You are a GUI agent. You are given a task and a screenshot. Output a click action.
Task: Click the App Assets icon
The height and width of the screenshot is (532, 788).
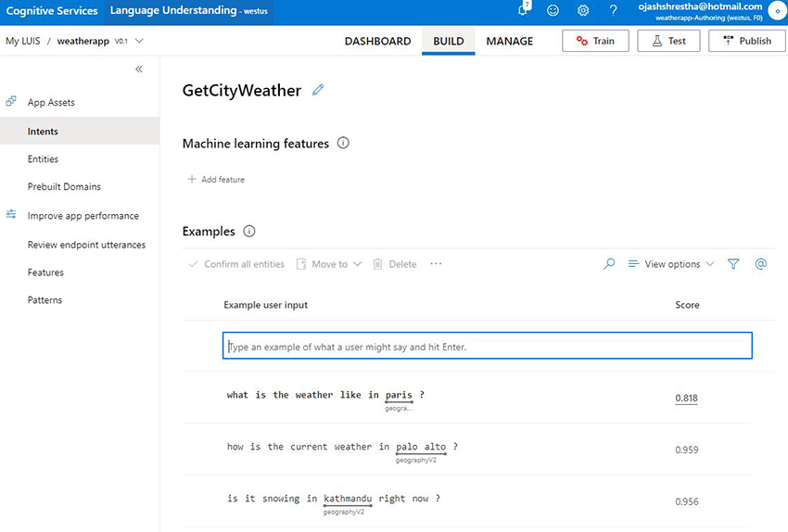(11, 101)
